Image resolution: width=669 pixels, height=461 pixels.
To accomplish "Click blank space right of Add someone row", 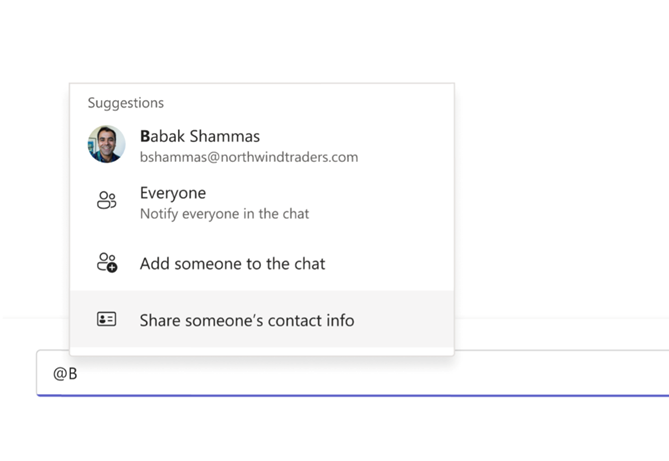I will (389, 263).
